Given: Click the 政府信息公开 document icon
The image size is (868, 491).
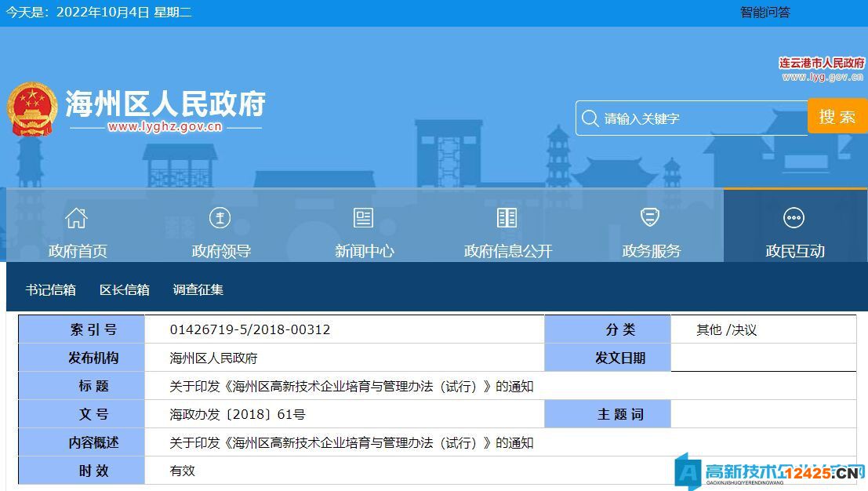Looking at the screenshot, I should [x=506, y=218].
